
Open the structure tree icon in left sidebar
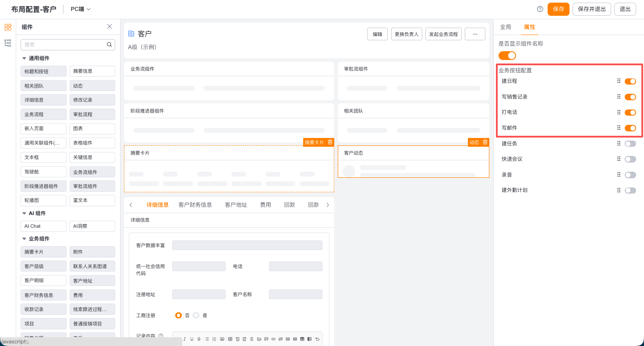tap(8, 43)
